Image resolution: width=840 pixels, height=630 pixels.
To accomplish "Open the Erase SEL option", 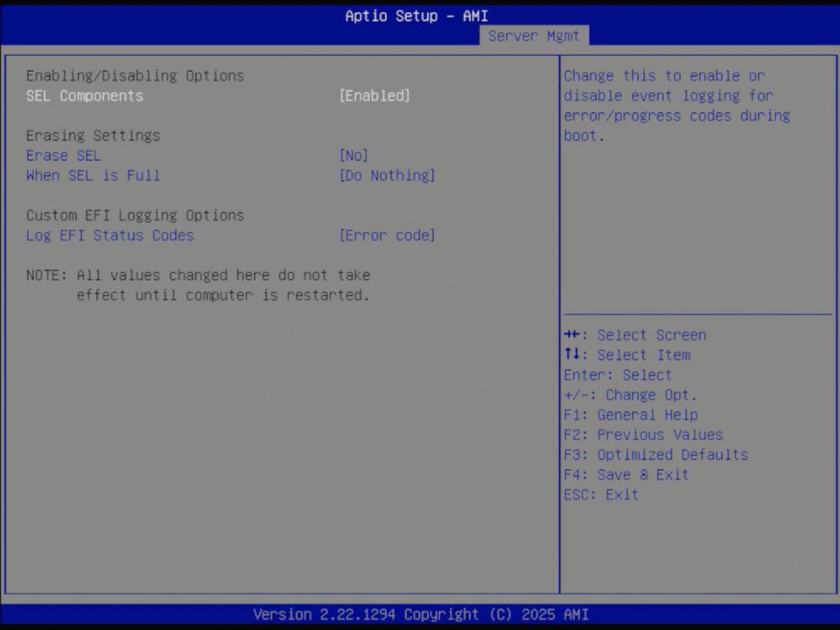I will pyautogui.click(x=63, y=155).
